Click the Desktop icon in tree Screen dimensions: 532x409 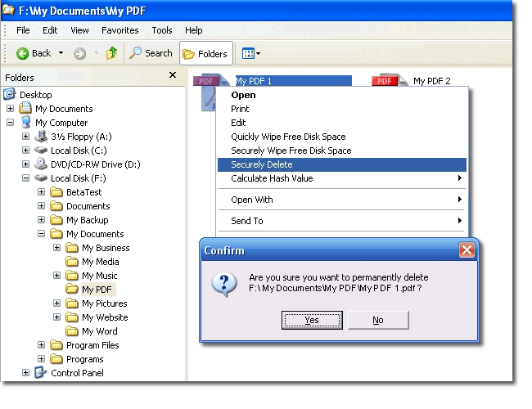(x=10, y=94)
